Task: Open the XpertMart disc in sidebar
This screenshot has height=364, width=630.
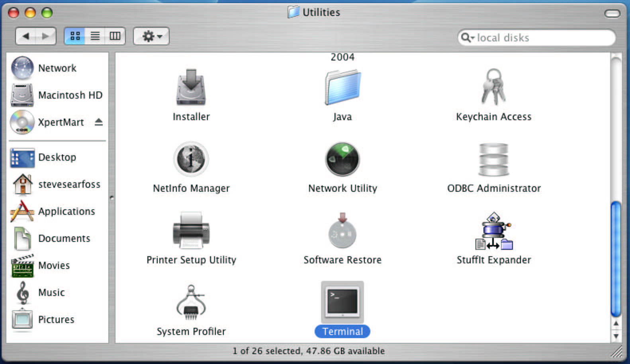Action: (48, 122)
